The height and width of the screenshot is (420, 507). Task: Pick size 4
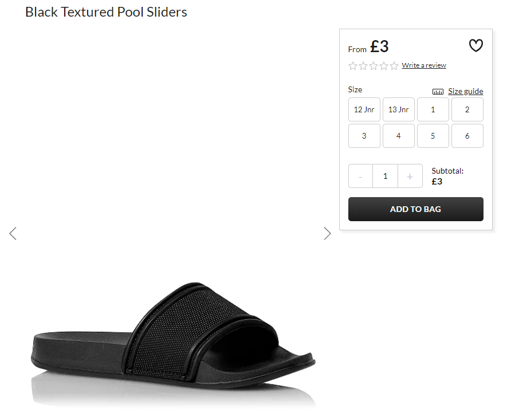398,136
